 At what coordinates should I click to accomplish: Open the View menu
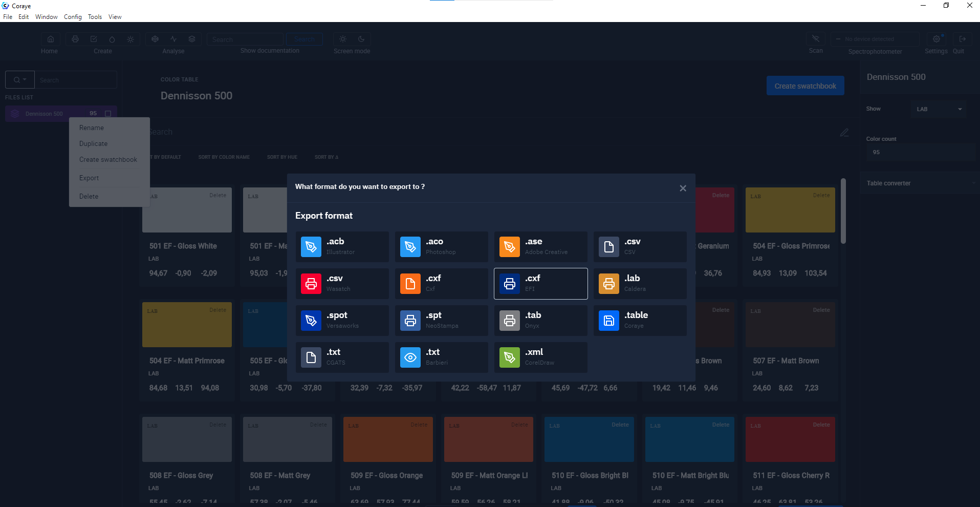tap(115, 17)
